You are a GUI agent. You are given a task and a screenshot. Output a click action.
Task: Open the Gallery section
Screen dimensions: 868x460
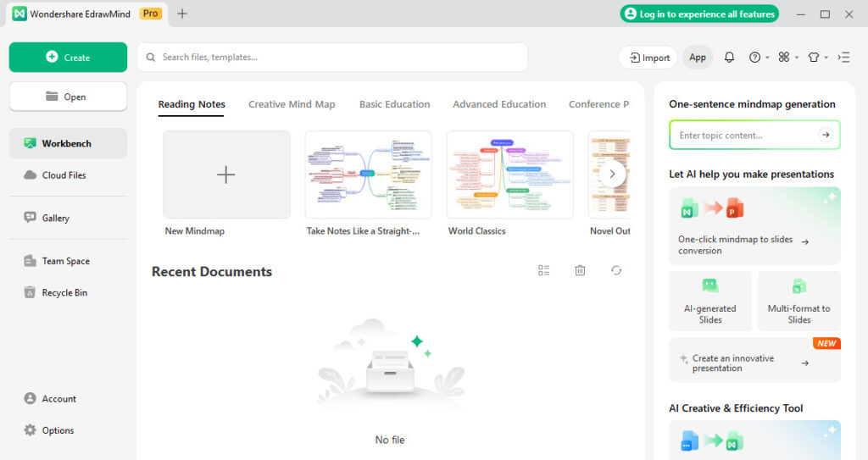click(68, 218)
